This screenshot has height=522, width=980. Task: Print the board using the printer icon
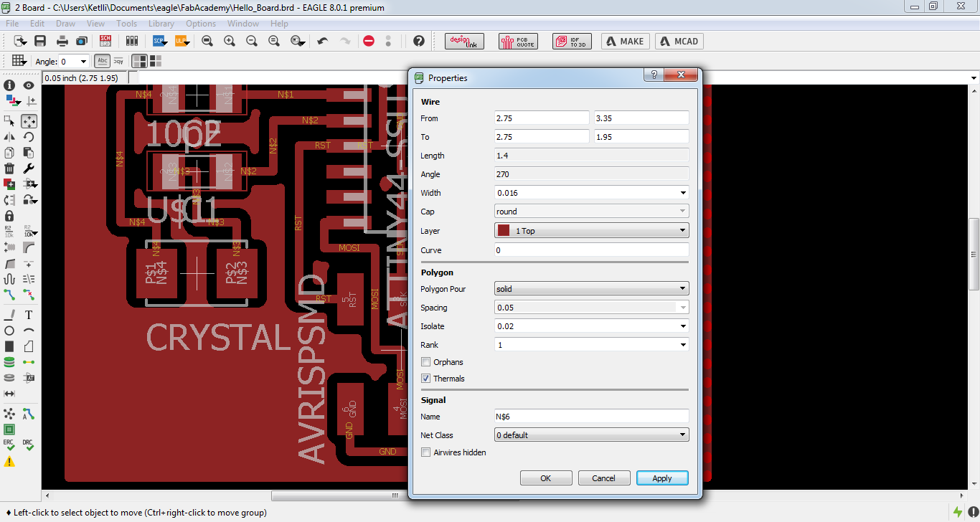[x=62, y=41]
